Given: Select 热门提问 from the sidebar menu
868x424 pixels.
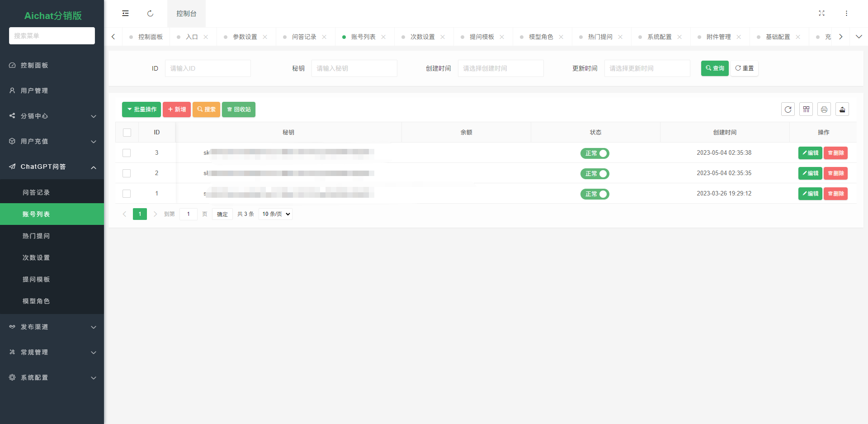Looking at the screenshot, I should tap(36, 236).
